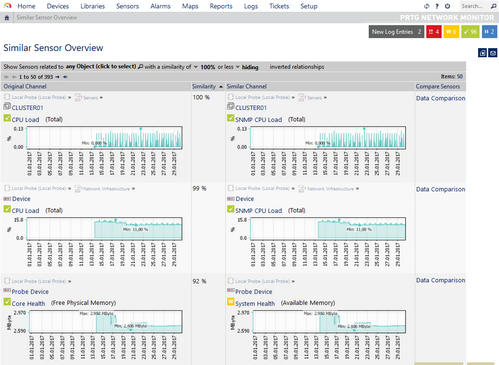
Task: Click Servers group icon in Original Channel column
Action: pos(78,97)
